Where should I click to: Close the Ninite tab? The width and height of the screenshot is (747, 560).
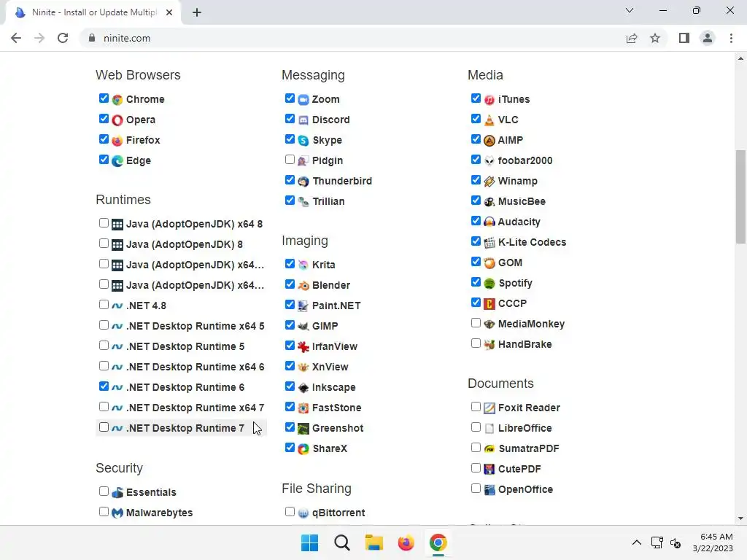coord(169,12)
